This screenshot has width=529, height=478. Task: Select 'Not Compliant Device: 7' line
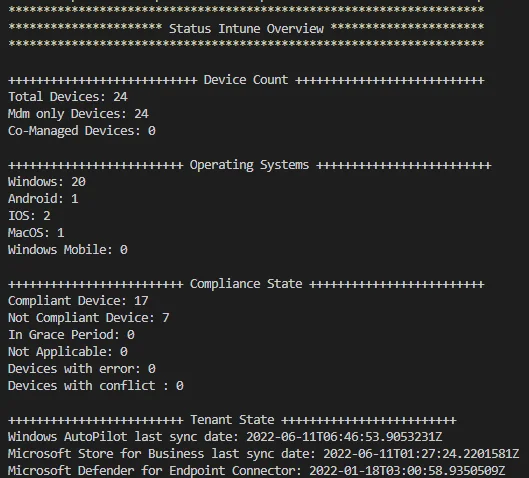[x=89, y=318]
